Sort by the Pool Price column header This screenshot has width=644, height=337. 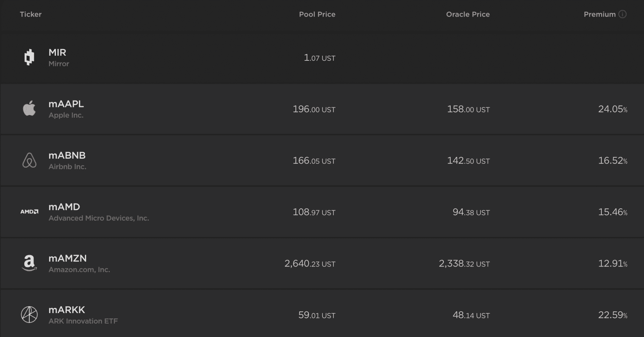317,14
